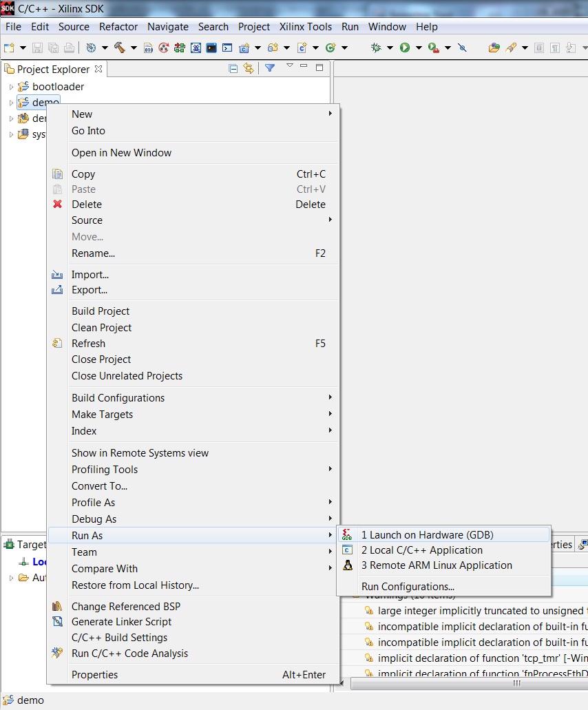Screen dimensions: 588x710
Task: Click the Import icon in context menu
Action: click(x=57, y=274)
